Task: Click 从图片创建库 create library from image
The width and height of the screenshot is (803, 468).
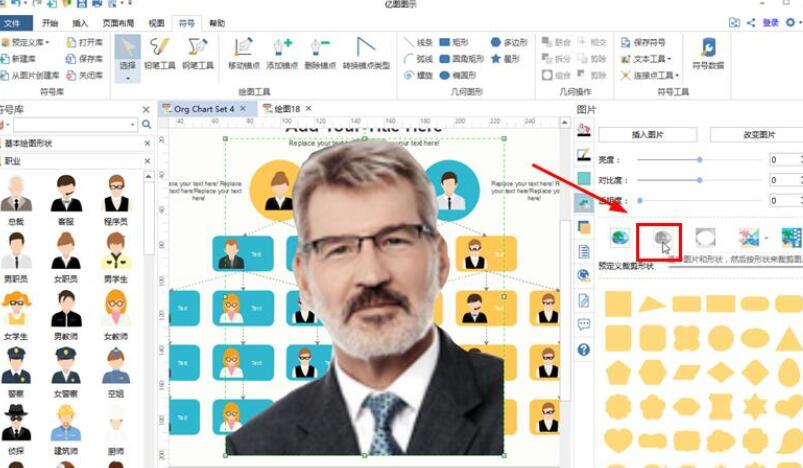Action: (30, 75)
